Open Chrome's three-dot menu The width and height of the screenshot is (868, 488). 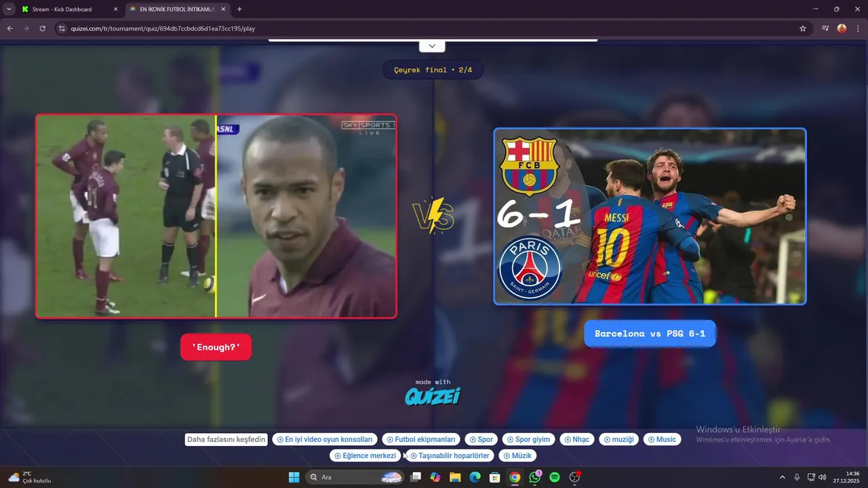[857, 28]
